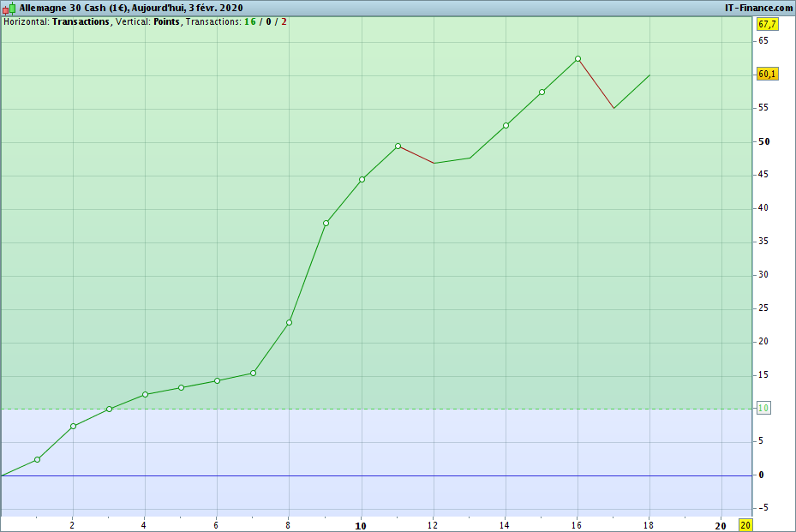Click the yellow 67,7 price label
This screenshot has height=532, width=796.
coord(767,24)
